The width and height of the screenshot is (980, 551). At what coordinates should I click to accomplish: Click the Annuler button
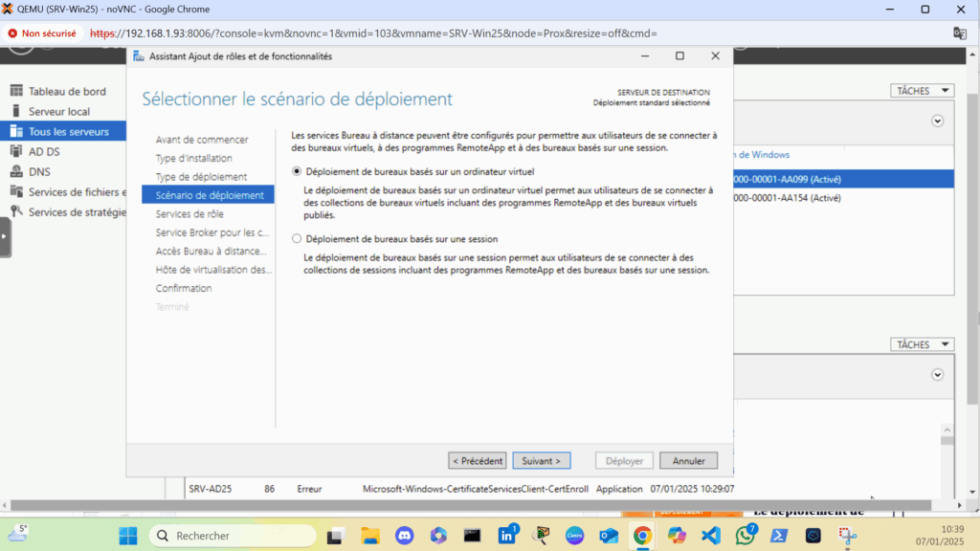coord(688,460)
